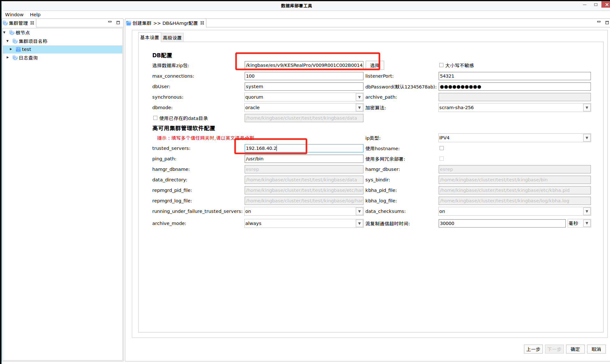Select 集群项目名称 in the tree
This screenshot has height=364, width=610.
click(33, 41)
